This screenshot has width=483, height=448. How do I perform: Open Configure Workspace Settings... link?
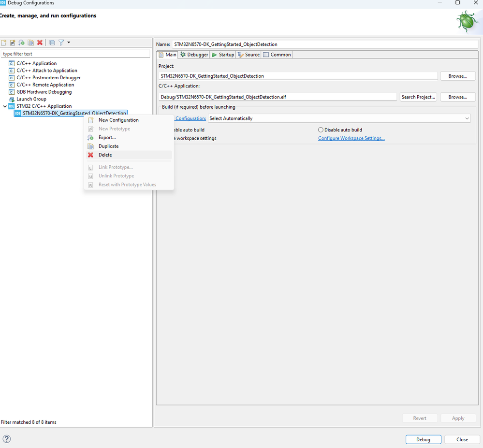tap(351, 138)
